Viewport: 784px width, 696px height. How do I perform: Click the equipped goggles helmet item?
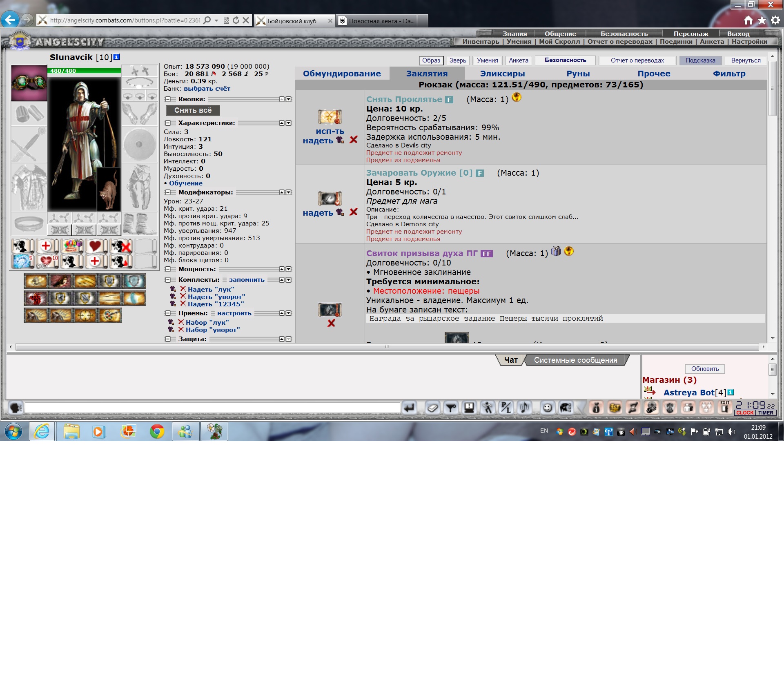[x=29, y=83]
